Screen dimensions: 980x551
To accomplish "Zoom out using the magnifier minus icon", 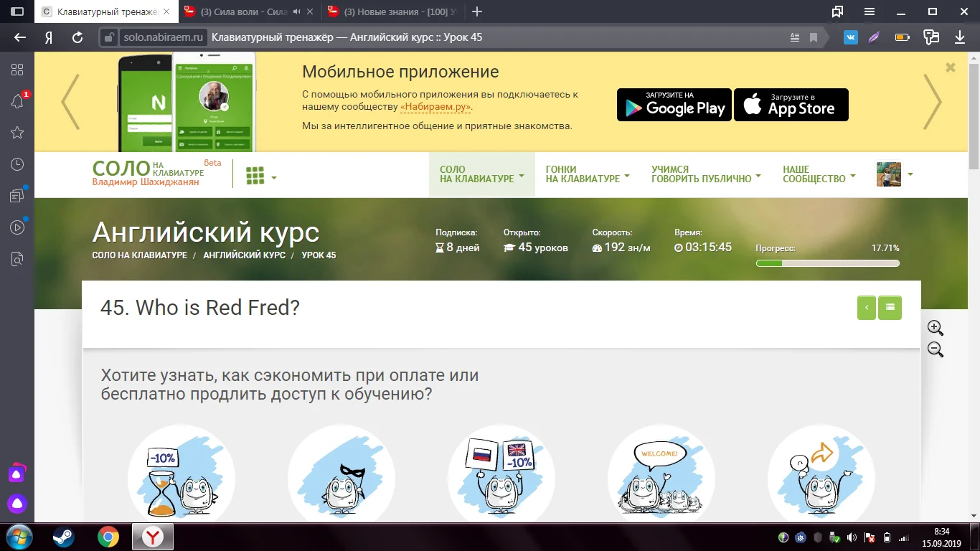I will tap(935, 350).
